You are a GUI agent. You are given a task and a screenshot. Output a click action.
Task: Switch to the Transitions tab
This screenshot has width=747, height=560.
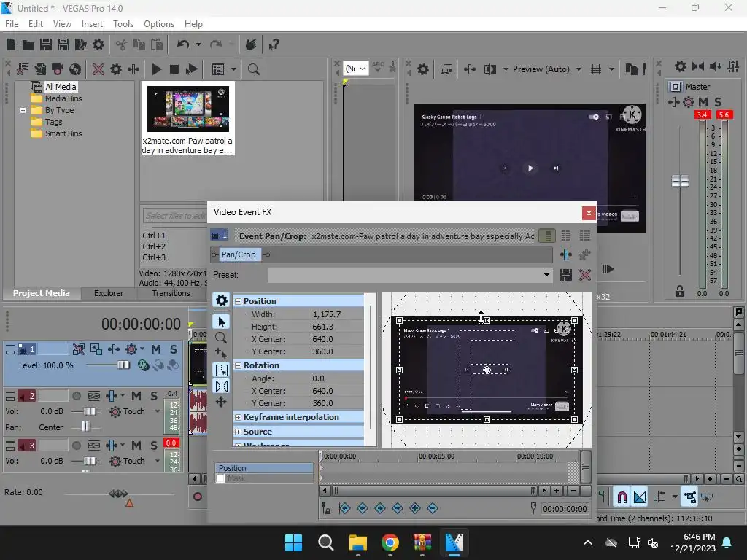(x=171, y=293)
